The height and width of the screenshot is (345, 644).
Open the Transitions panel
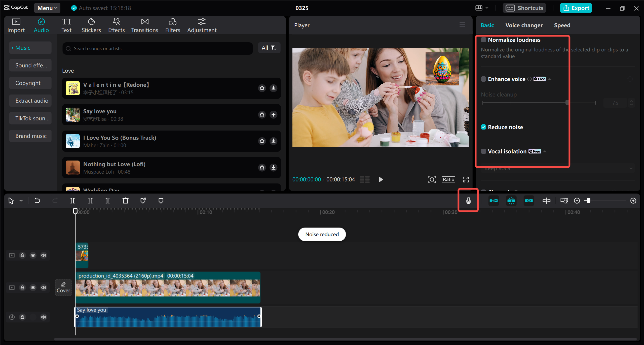[144, 25]
